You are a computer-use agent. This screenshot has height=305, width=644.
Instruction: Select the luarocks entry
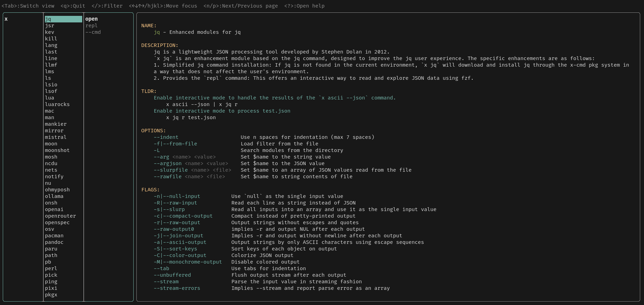click(x=57, y=105)
